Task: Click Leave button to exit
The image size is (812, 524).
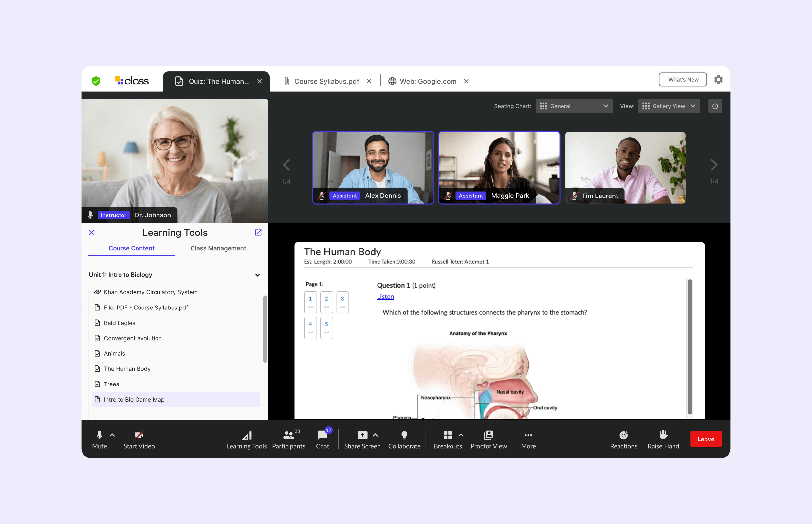Action: pyautogui.click(x=706, y=439)
